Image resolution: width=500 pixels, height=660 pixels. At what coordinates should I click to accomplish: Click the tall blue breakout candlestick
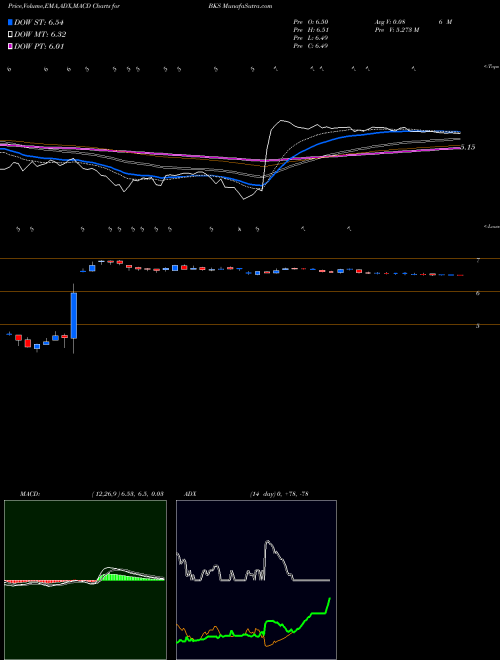click(74, 316)
